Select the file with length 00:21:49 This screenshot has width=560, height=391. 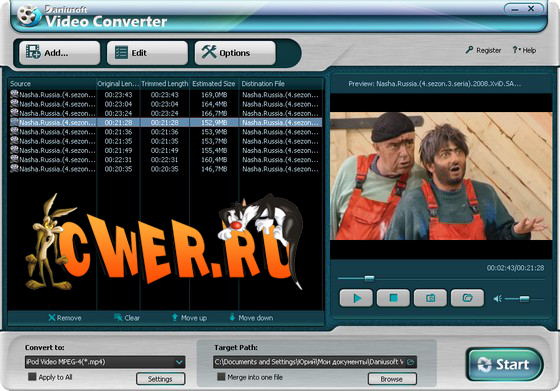[165, 150]
